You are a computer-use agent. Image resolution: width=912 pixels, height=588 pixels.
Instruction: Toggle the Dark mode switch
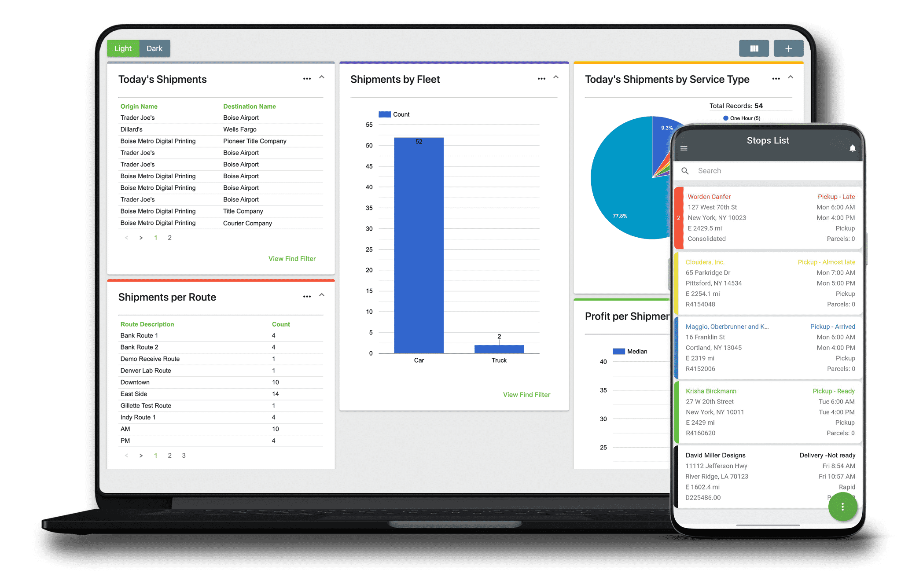[x=154, y=48]
